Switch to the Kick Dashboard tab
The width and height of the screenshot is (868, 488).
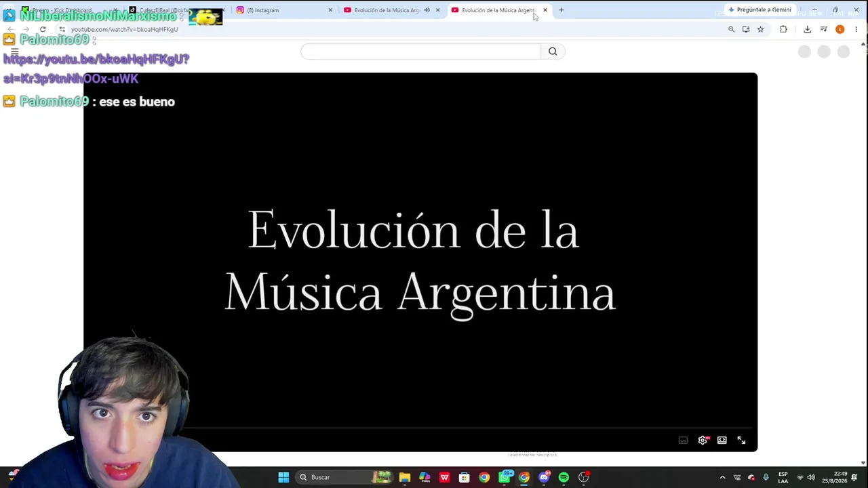pyautogui.click(x=68, y=10)
